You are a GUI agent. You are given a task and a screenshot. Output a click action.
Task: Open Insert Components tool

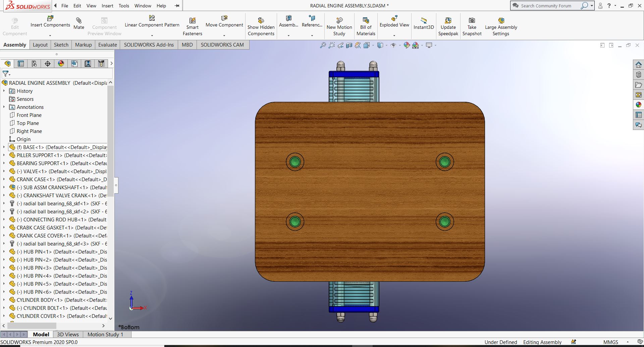click(50, 18)
